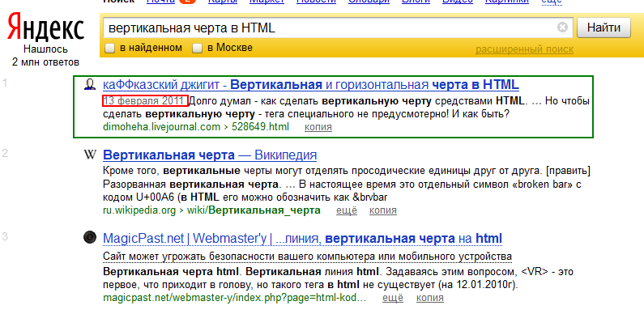Clear the search query with the X icon
Image resolution: width=644 pixels, height=314 pixels.
(562, 28)
